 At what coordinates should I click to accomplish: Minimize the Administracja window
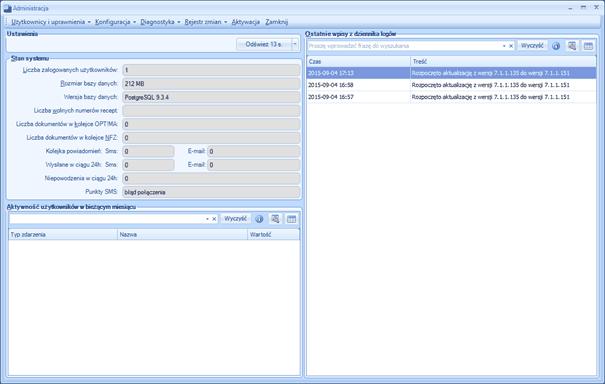(570, 8)
